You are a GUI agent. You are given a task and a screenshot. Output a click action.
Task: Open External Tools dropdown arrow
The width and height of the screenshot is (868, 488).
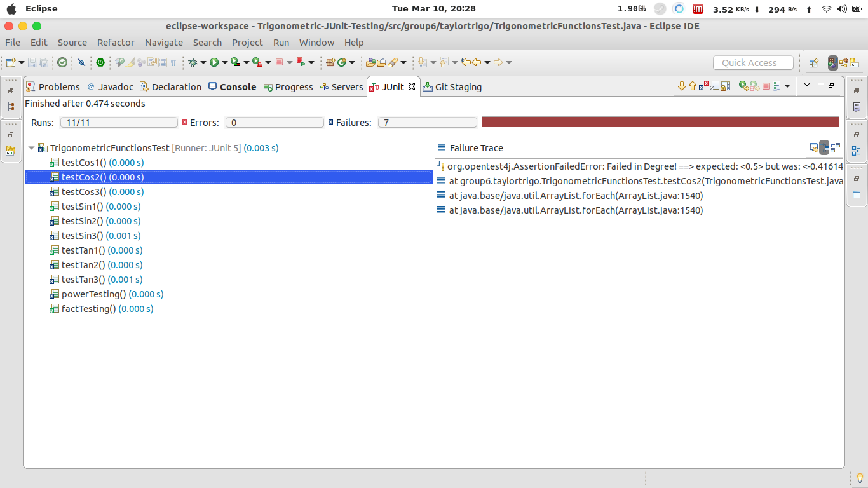(x=268, y=62)
